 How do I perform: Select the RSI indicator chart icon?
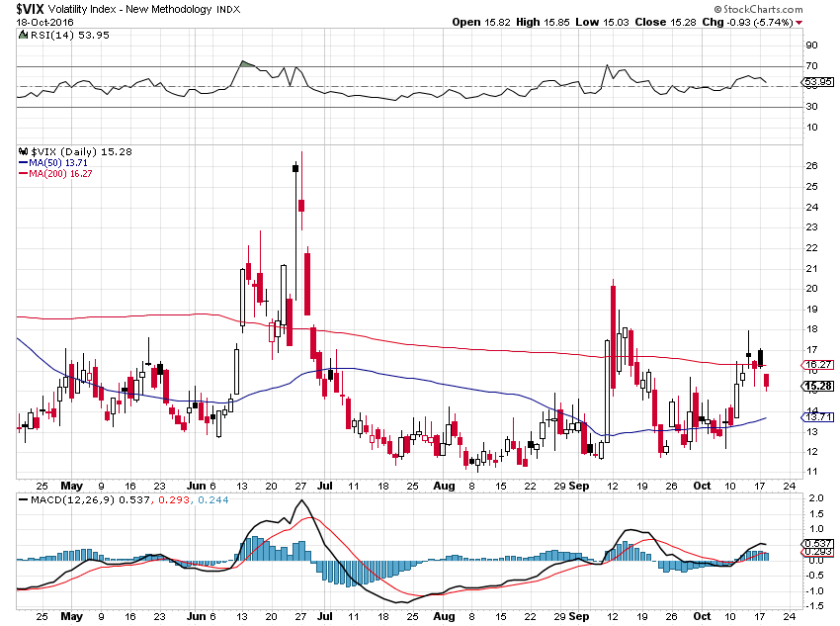(x=22, y=35)
